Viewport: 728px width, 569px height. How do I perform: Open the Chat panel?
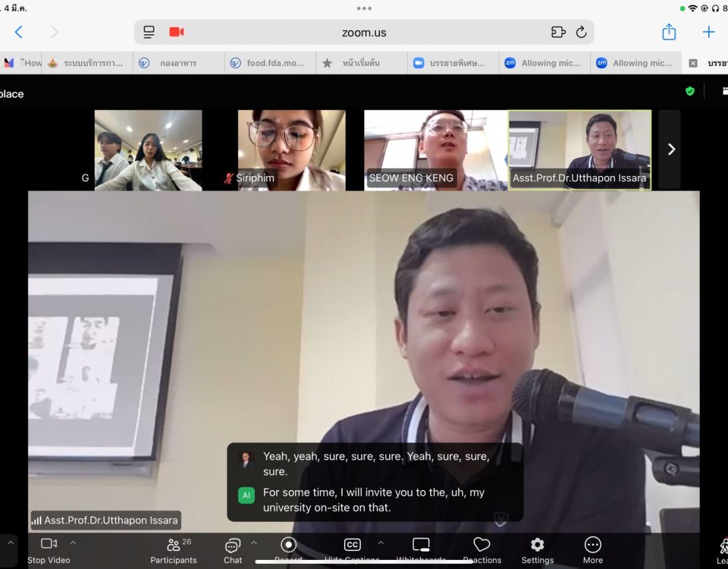pyautogui.click(x=233, y=550)
